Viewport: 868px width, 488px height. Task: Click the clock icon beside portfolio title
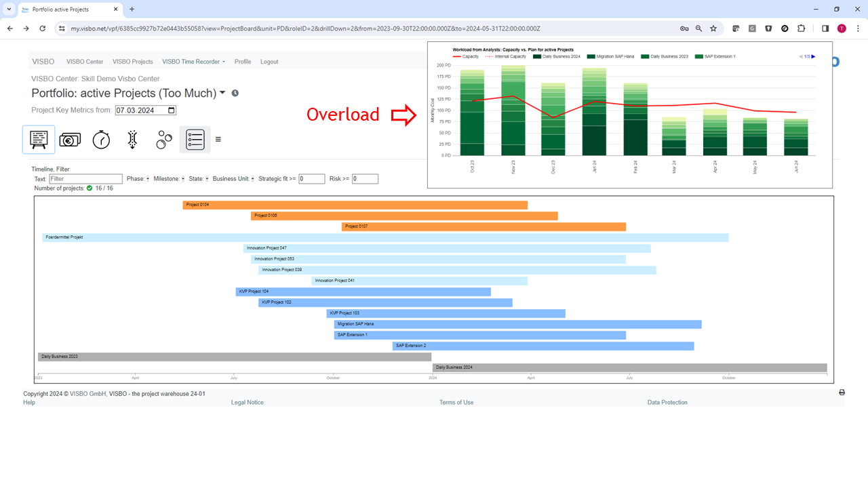coord(235,94)
